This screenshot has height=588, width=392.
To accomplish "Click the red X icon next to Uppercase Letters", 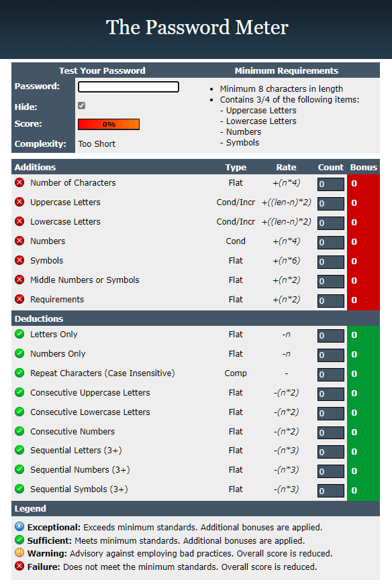I will click(19, 202).
